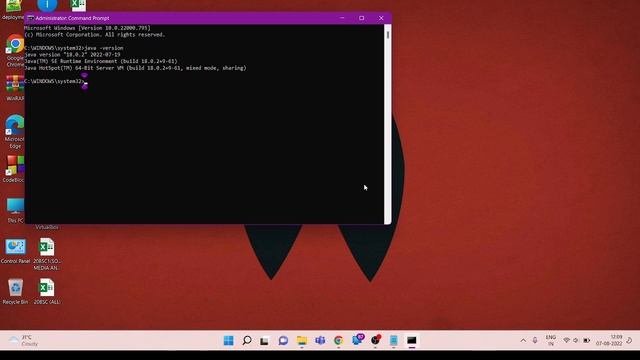
Task: Open This PC desktop icon
Action: point(15,210)
